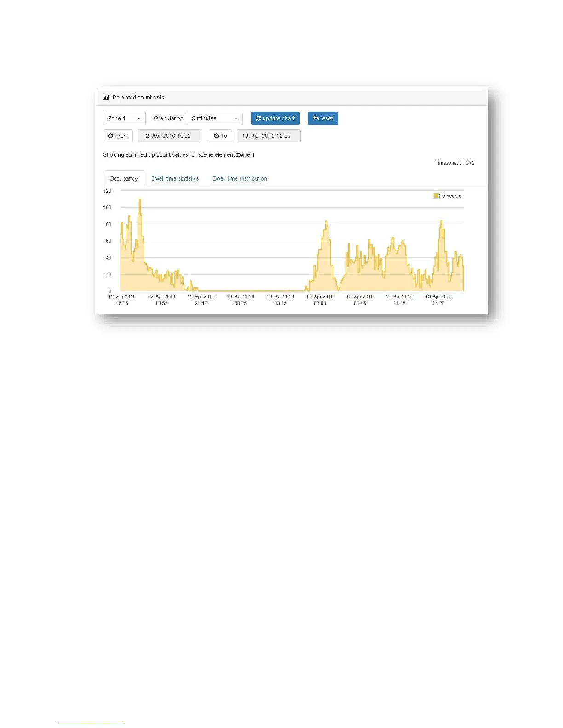The height and width of the screenshot is (728, 563).
Task: Select the To date field 13. Apr 2016
Action: 269,136
